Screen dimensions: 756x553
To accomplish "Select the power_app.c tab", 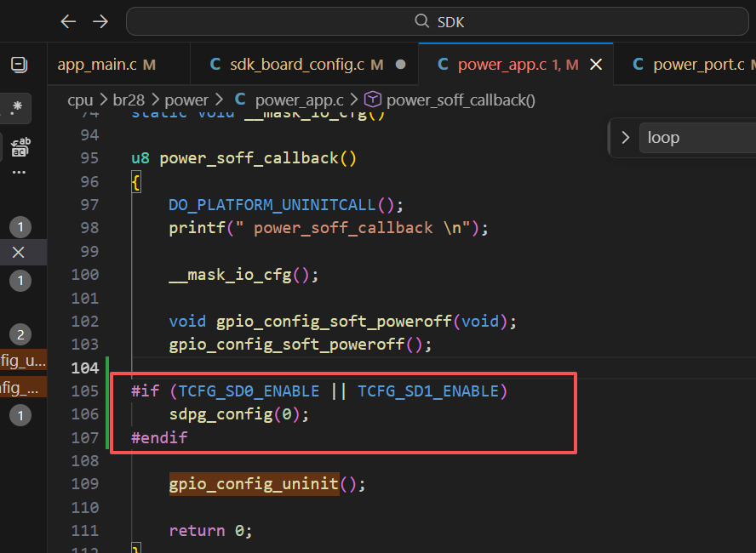I will (x=516, y=65).
